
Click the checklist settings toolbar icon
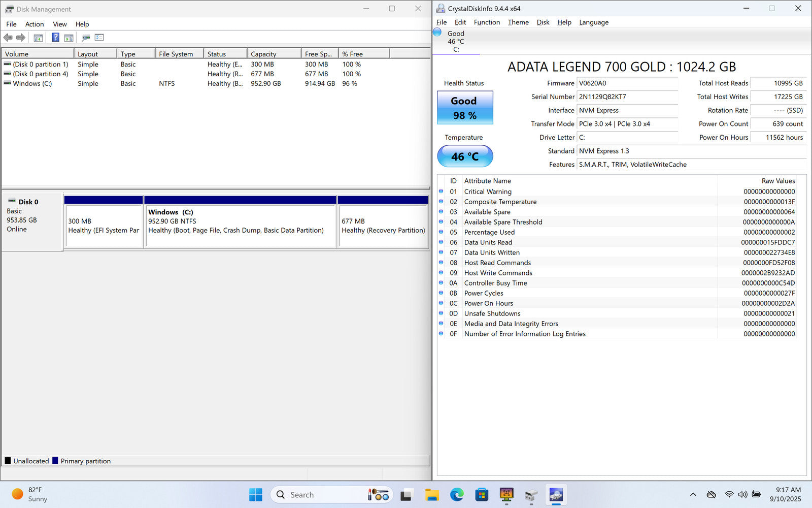[x=99, y=38]
